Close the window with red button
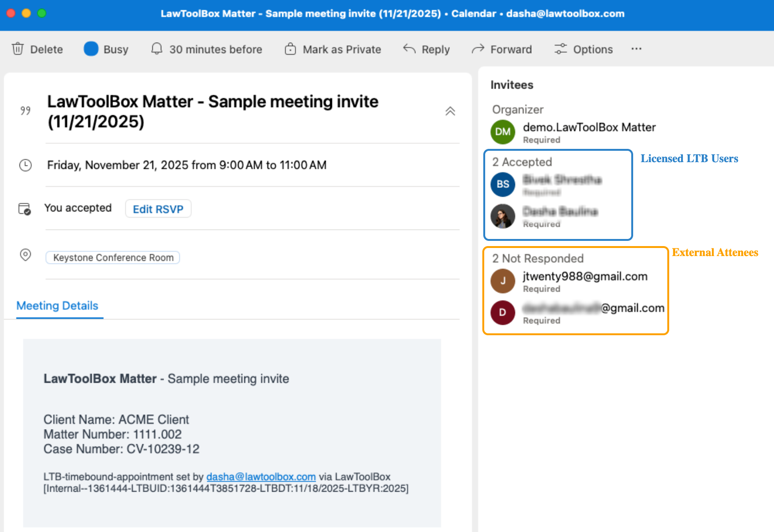This screenshot has height=532, width=774. [x=10, y=13]
